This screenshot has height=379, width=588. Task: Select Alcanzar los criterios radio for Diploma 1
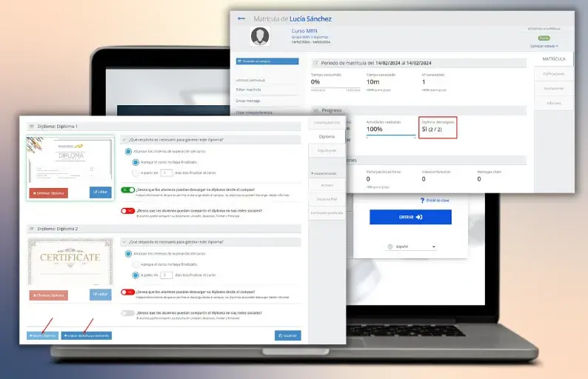pos(128,152)
